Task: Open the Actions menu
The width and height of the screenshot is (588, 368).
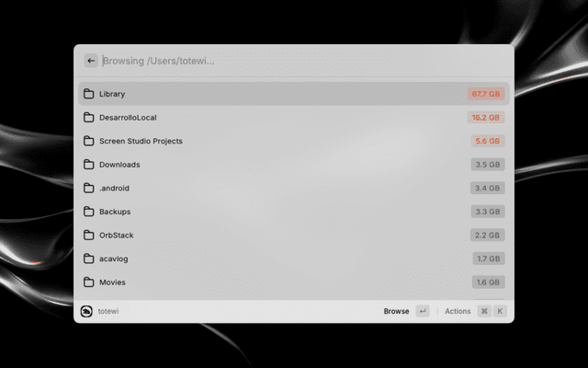Action: click(458, 311)
